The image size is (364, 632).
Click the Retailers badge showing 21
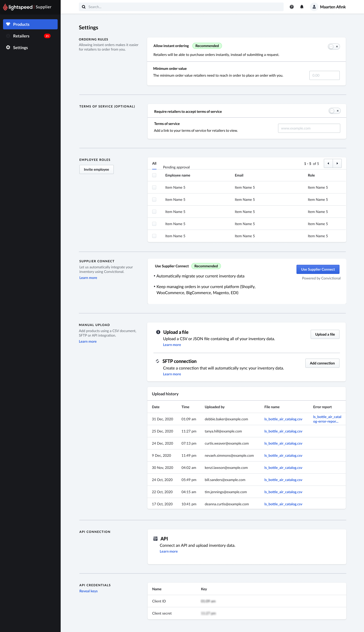pyautogui.click(x=47, y=36)
